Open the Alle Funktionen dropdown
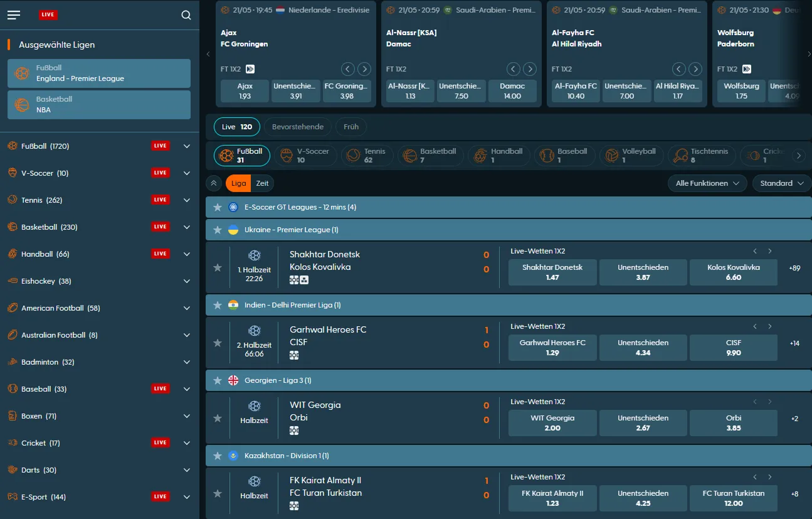The image size is (812, 519). click(x=707, y=183)
